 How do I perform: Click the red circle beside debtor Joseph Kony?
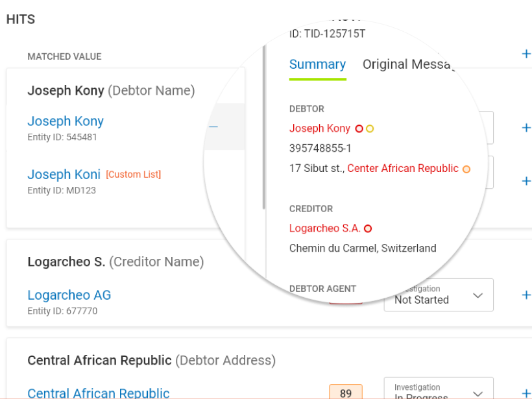[359, 128]
